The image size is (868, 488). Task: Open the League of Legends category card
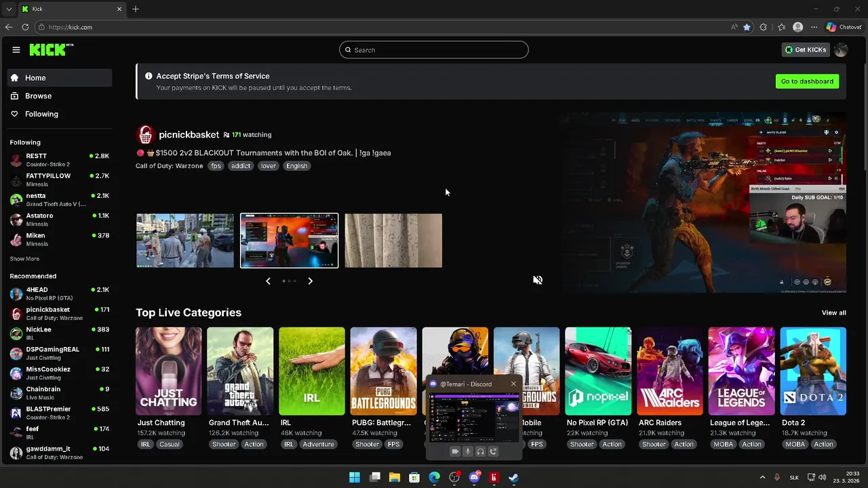(741, 388)
